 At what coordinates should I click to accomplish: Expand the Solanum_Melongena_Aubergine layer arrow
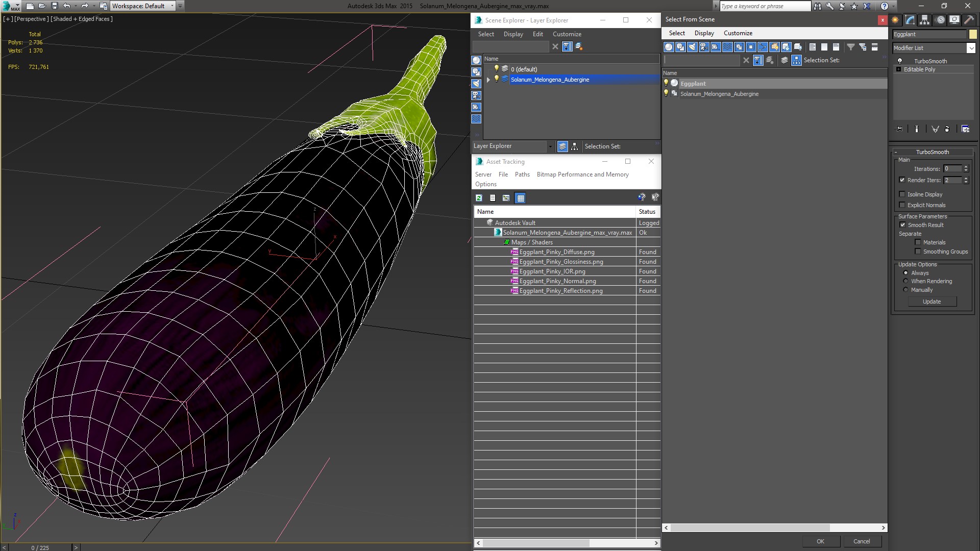click(488, 80)
